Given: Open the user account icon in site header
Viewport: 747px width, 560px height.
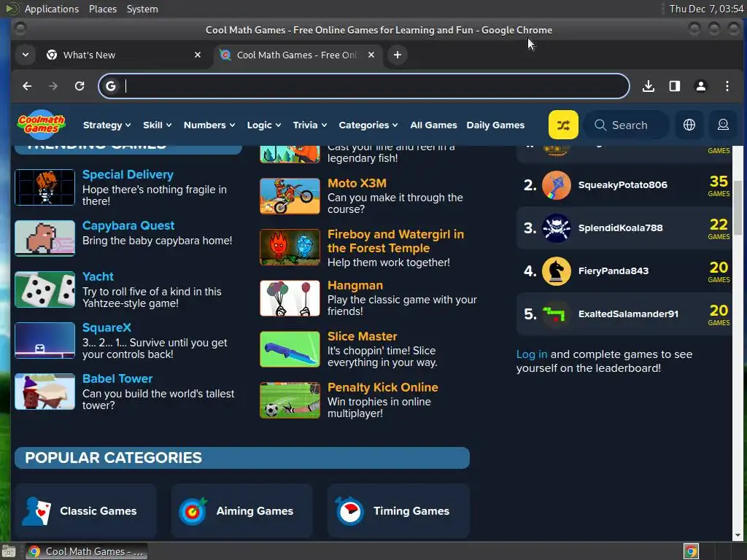Looking at the screenshot, I should (x=723, y=125).
